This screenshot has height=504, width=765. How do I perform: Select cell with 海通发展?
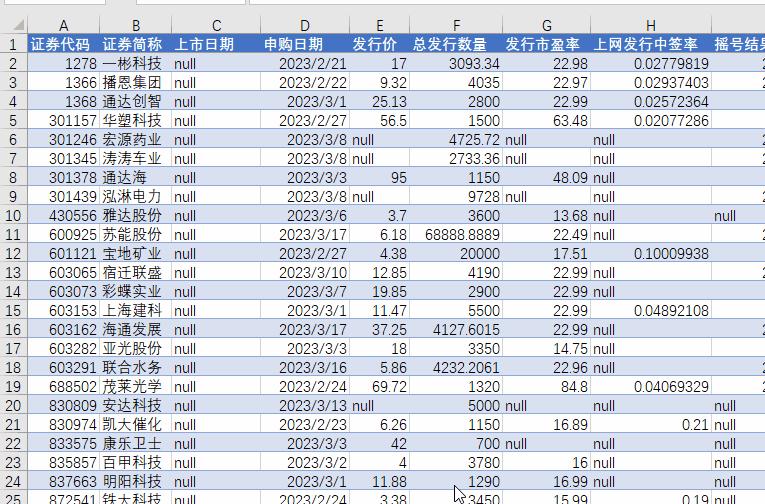tap(136, 330)
